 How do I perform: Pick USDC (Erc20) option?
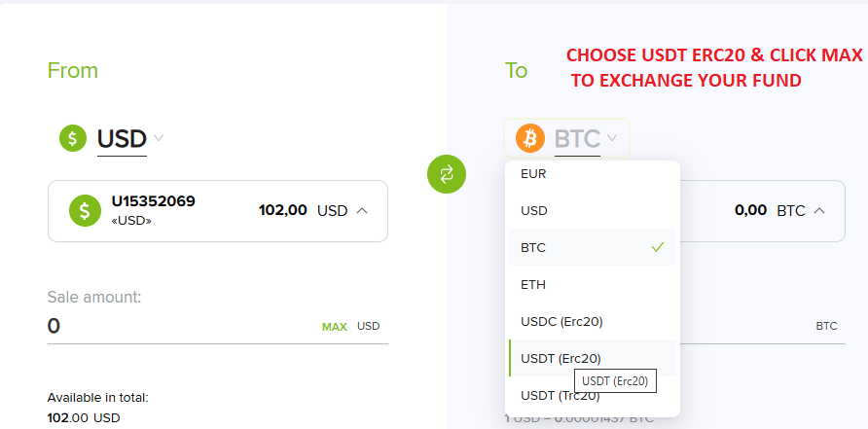click(561, 321)
